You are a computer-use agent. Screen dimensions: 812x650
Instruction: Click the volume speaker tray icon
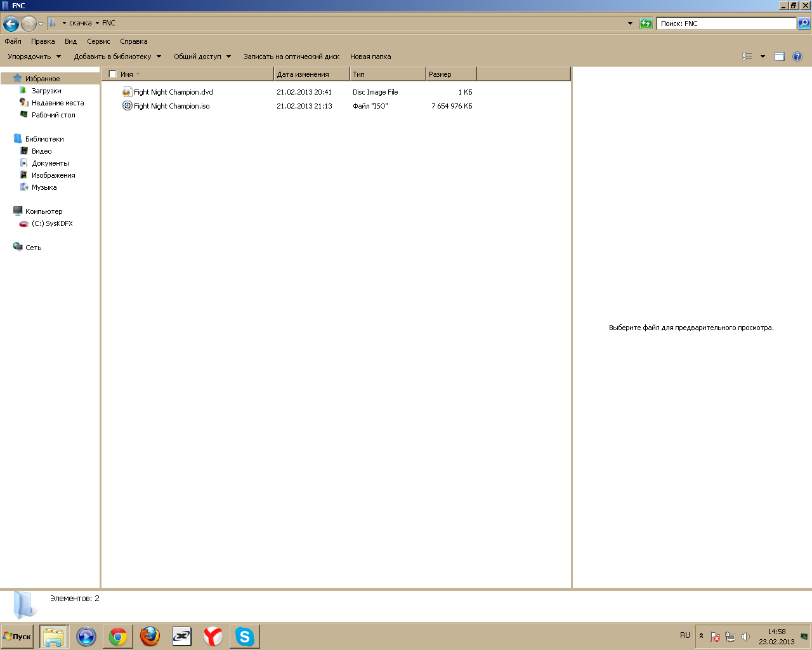point(745,637)
